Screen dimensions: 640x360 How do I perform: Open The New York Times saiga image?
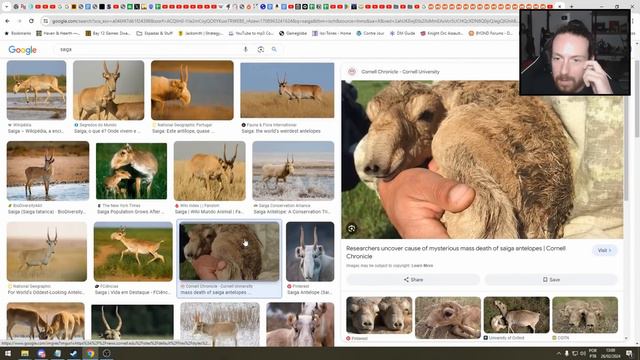[x=131, y=171]
